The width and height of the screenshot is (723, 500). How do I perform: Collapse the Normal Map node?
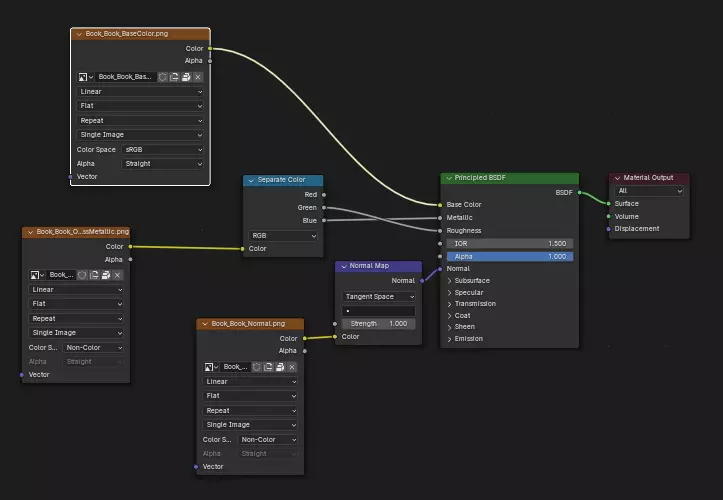click(x=344, y=266)
